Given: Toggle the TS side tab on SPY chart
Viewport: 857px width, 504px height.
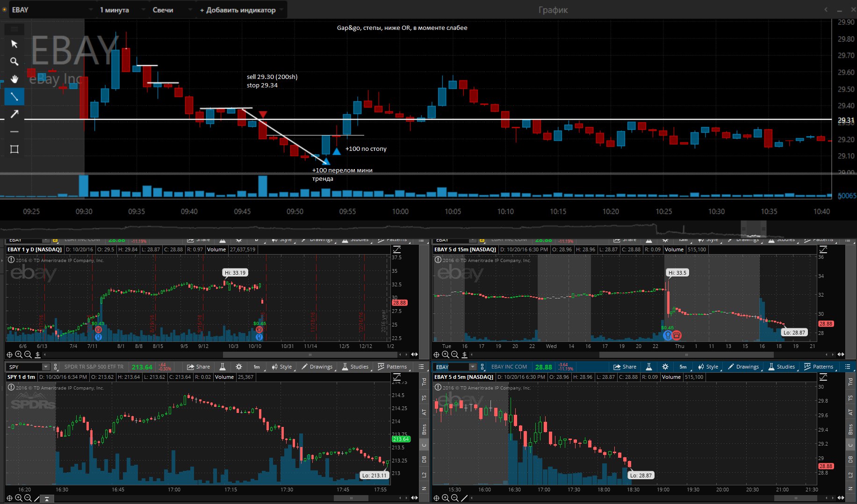Looking at the screenshot, I should pyautogui.click(x=424, y=398).
